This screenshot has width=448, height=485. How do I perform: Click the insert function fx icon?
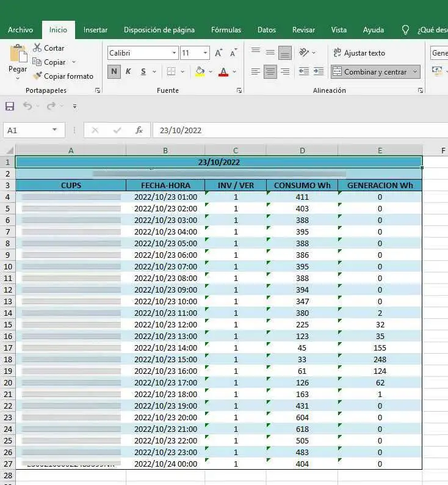coord(139,130)
